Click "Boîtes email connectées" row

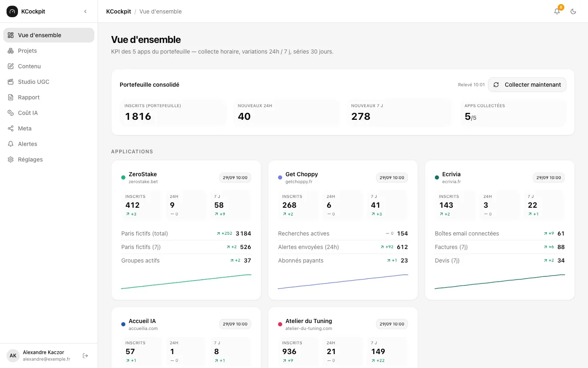500,233
